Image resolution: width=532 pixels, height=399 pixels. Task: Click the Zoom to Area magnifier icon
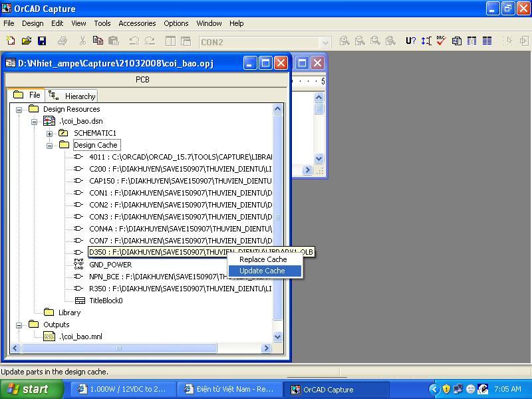[x=375, y=41]
